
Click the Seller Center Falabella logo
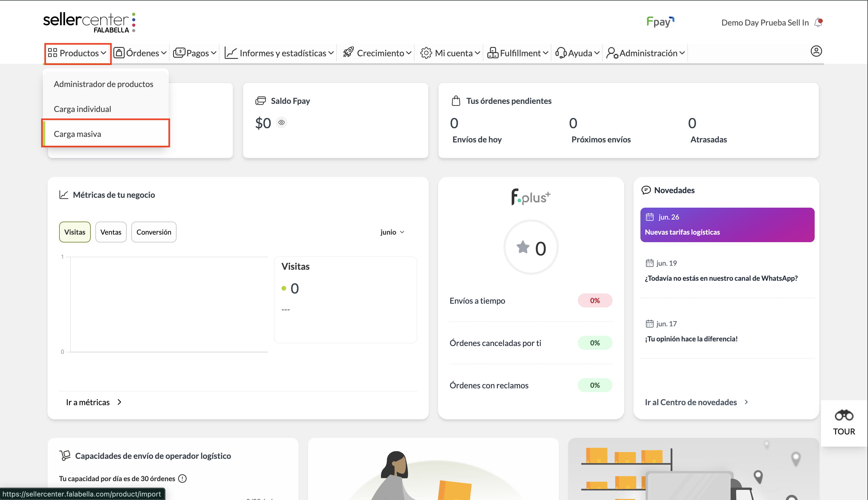click(x=90, y=23)
